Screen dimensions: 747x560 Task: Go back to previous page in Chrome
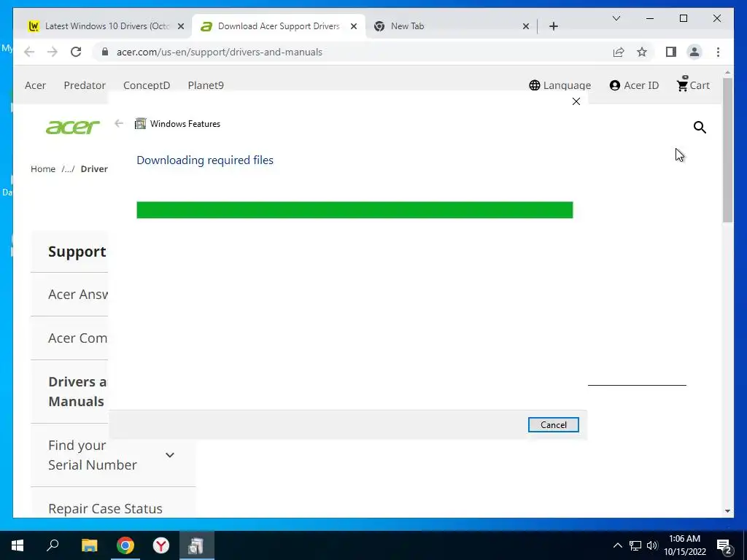29,52
